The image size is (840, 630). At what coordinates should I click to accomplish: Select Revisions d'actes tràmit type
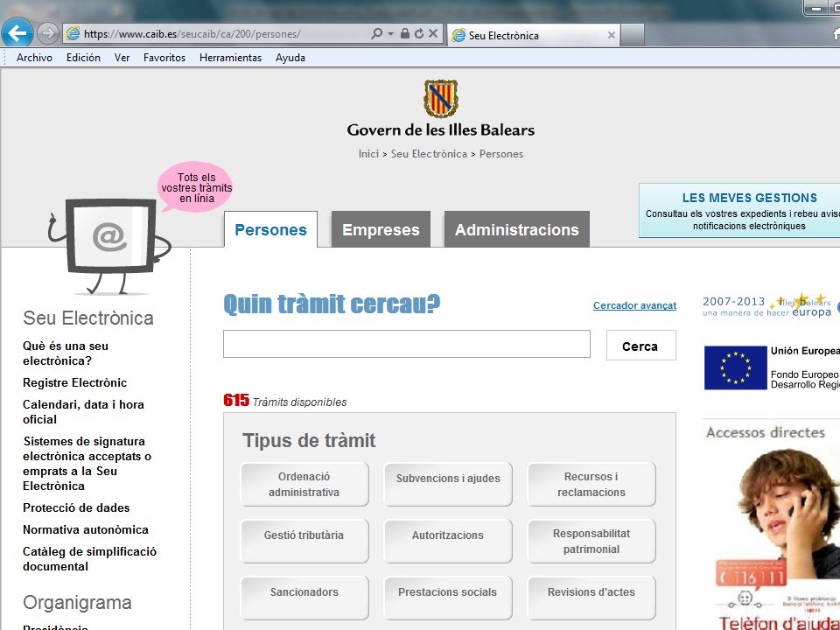pos(591,598)
